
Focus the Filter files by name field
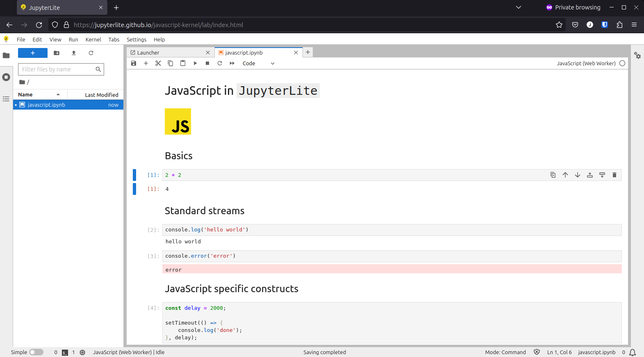tap(61, 69)
